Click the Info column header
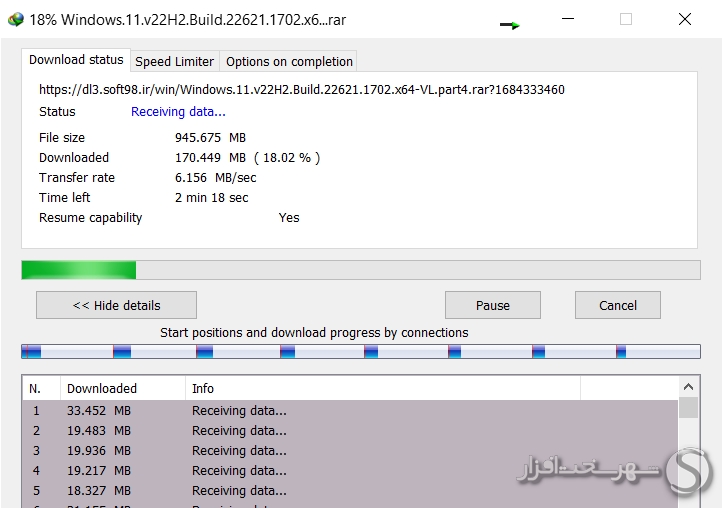 pyautogui.click(x=383, y=388)
